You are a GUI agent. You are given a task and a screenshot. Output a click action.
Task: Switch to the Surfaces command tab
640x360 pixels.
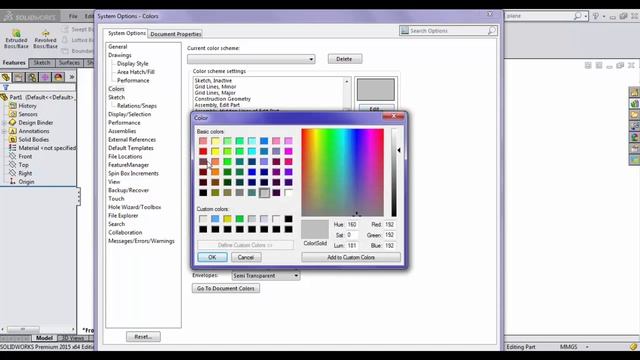click(69, 63)
